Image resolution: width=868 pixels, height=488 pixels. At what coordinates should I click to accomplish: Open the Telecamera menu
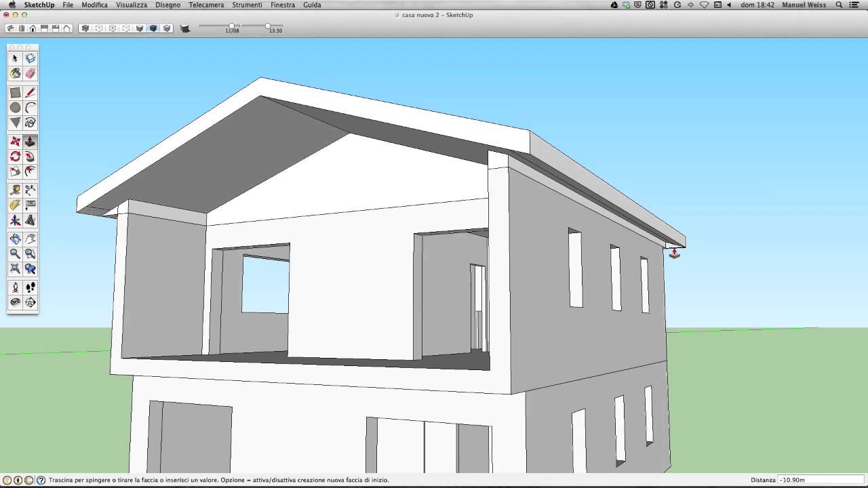tap(206, 5)
